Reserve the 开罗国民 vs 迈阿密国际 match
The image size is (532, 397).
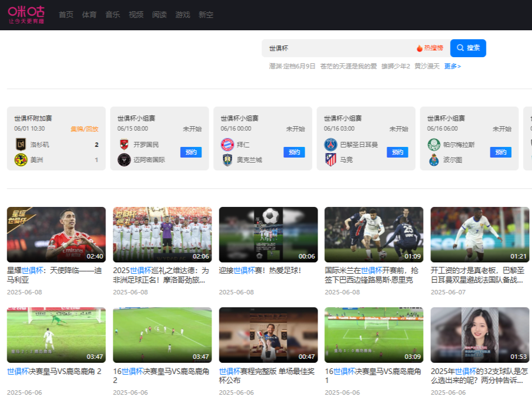click(191, 152)
